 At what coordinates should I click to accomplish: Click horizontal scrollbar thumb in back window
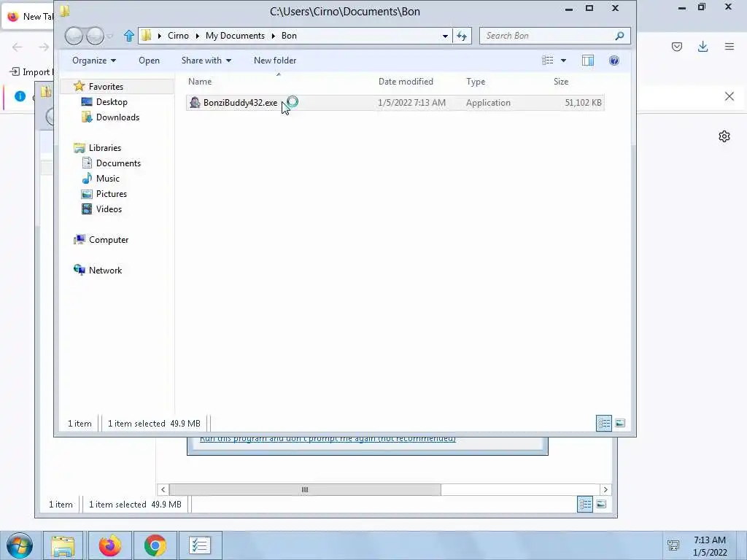(x=305, y=489)
